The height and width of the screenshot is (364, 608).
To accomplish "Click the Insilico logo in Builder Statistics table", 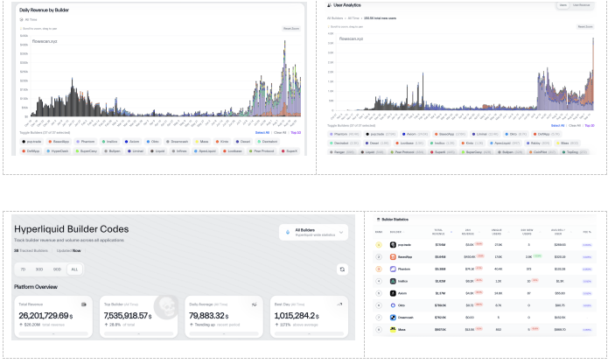I will coord(394,282).
